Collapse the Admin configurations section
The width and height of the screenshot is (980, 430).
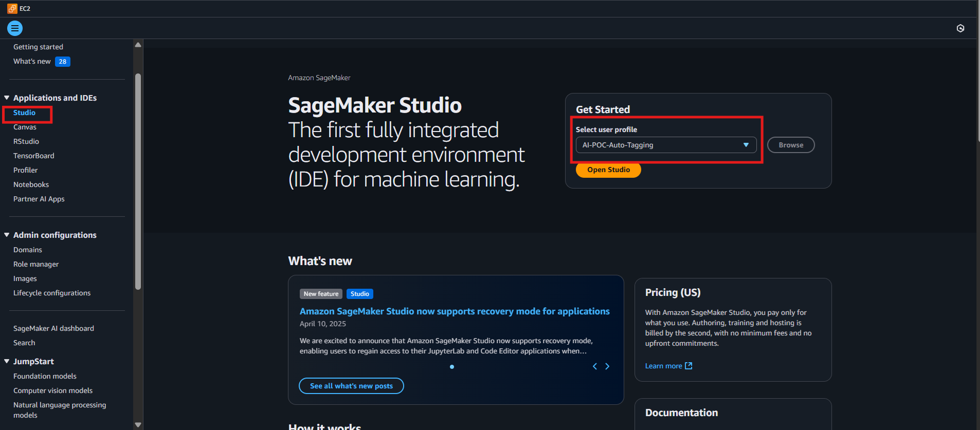[7, 235]
